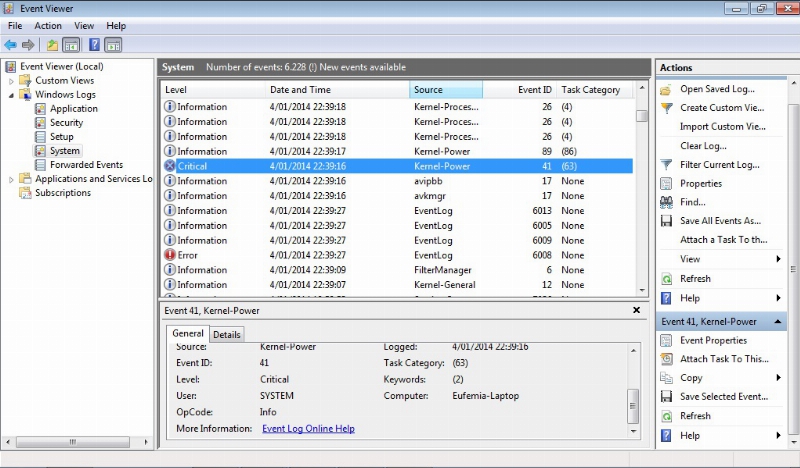Sort by the Level column header
800x468 pixels.
[x=214, y=90]
